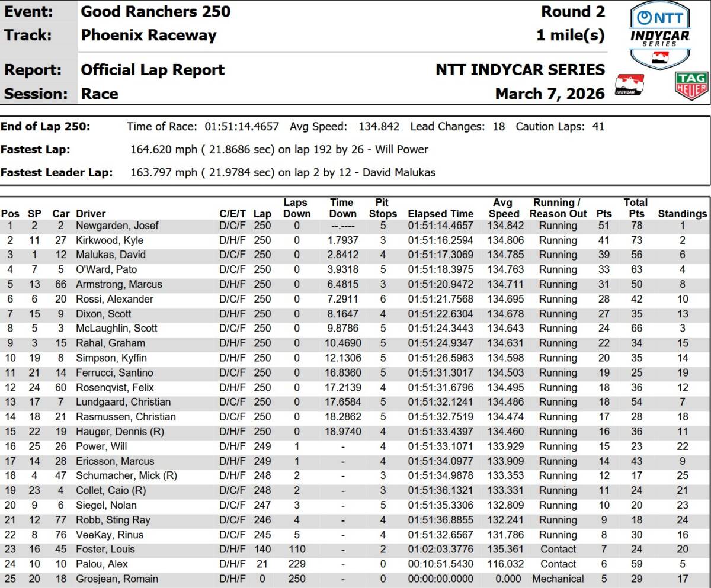Select driver Kirkwood, Kyle
This screenshot has width=711, height=588.
pyautogui.click(x=110, y=240)
